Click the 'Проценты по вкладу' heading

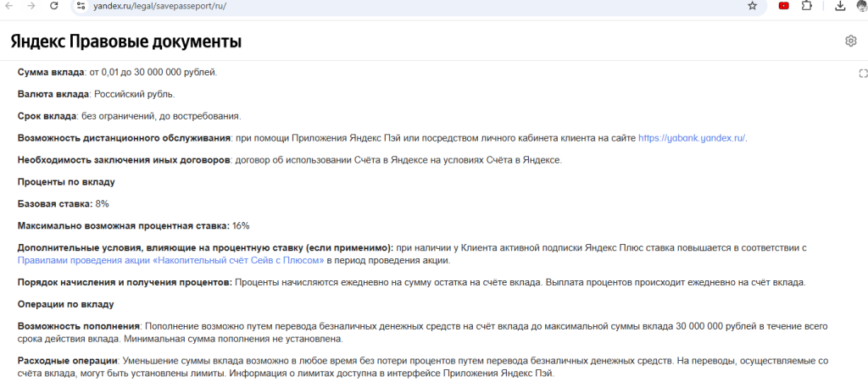click(x=66, y=181)
